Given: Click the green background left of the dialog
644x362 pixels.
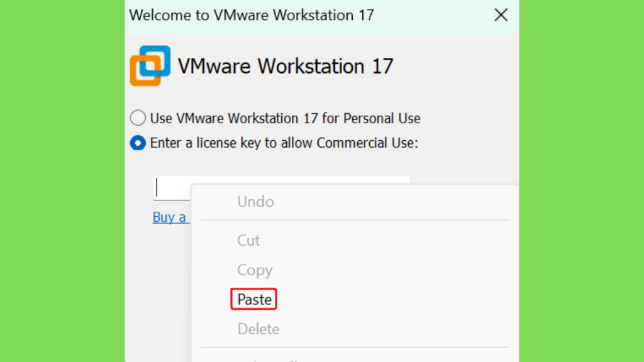Looking at the screenshot, I should click(62, 181).
